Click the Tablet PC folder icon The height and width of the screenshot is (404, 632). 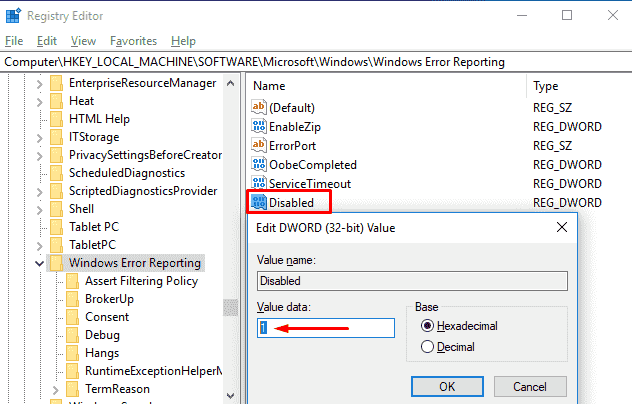(56, 227)
